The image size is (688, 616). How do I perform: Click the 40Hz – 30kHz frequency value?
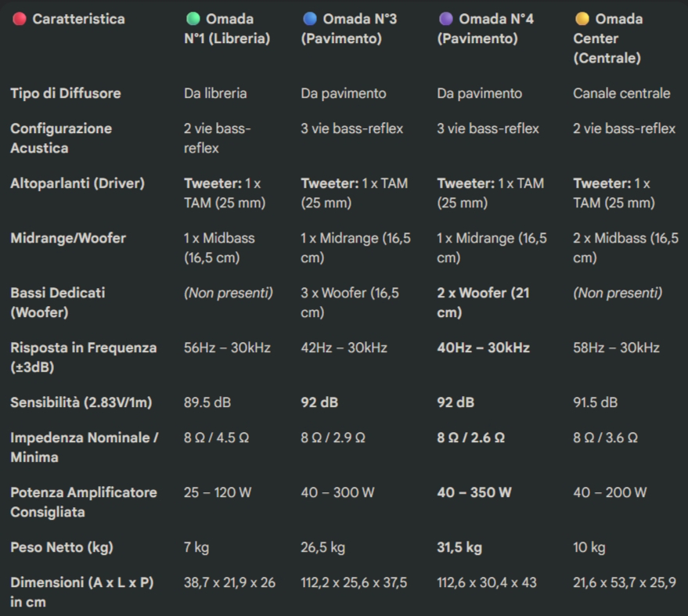tap(483, 348)
